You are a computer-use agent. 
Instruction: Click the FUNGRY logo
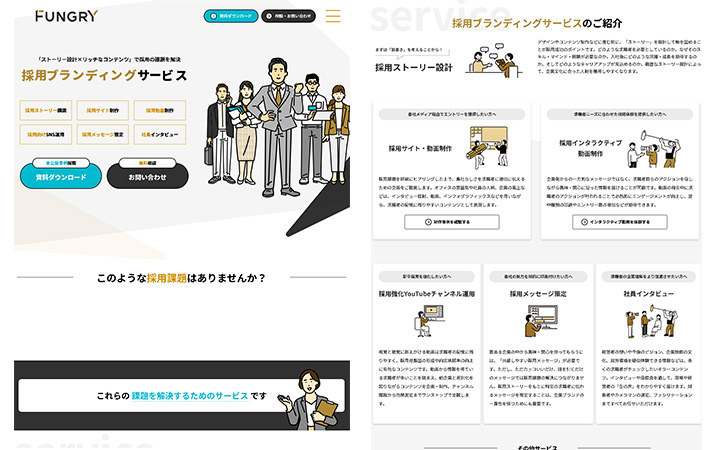tap(67, 16)
